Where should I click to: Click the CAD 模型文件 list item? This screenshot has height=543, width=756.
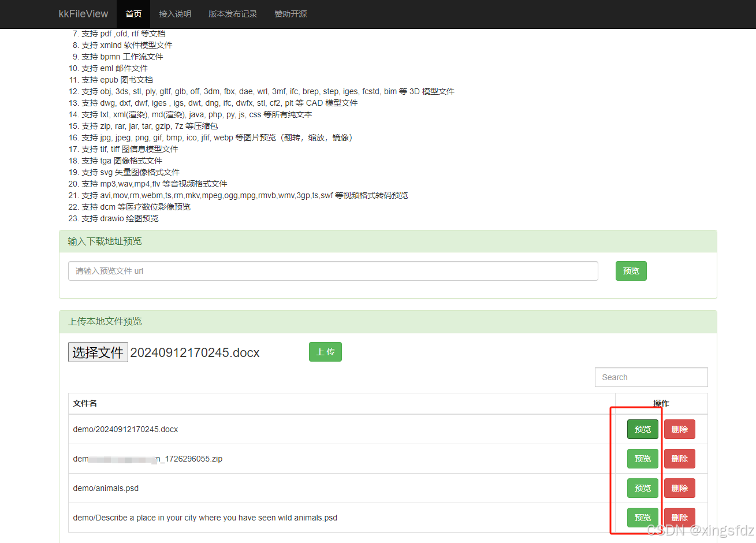[219, 103]
